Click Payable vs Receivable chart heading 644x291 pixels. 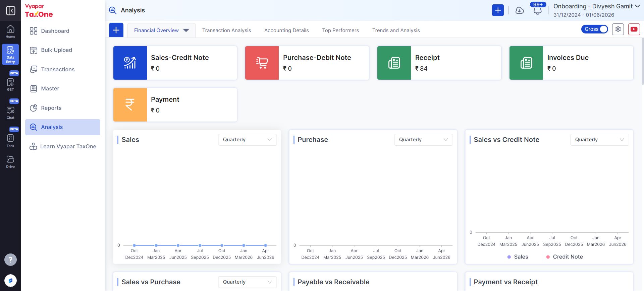[x=333, y=282]
